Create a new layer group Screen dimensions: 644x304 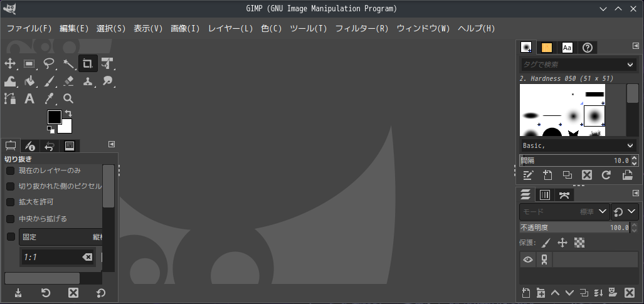541,293
